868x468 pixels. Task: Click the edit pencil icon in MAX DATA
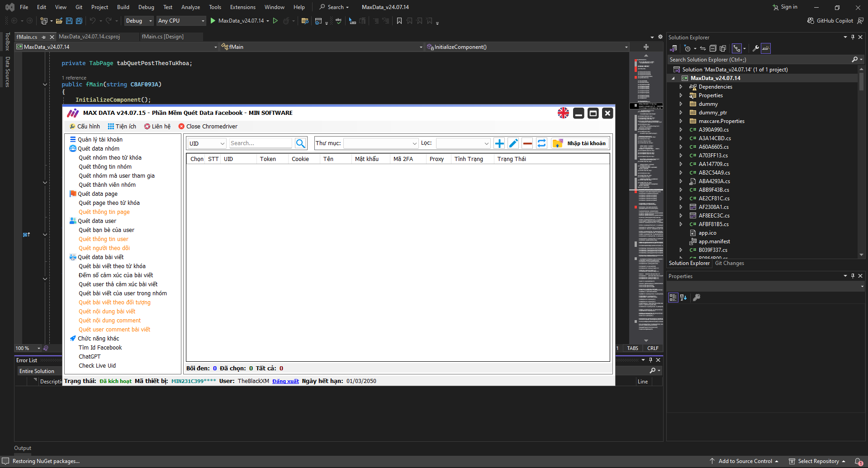pyautogui.click(x=513, y=143)
